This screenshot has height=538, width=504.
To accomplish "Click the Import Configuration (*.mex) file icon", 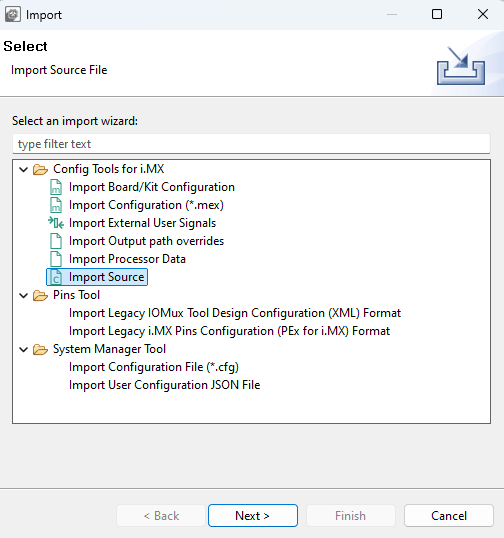I will pos(56,205).
